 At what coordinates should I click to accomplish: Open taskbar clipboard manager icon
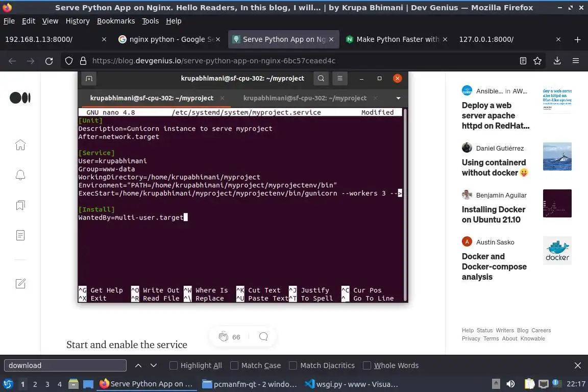(x=529, y=384)
